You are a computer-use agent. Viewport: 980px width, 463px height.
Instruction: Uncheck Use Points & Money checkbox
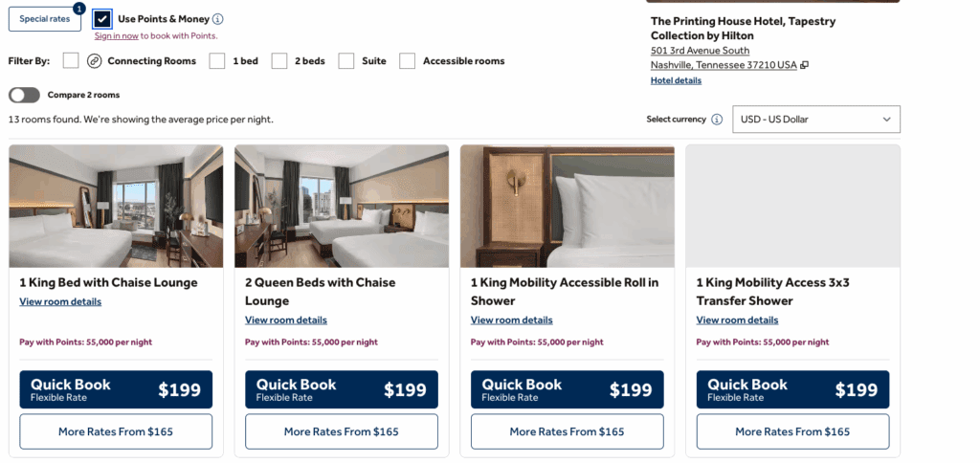(102, 19)
